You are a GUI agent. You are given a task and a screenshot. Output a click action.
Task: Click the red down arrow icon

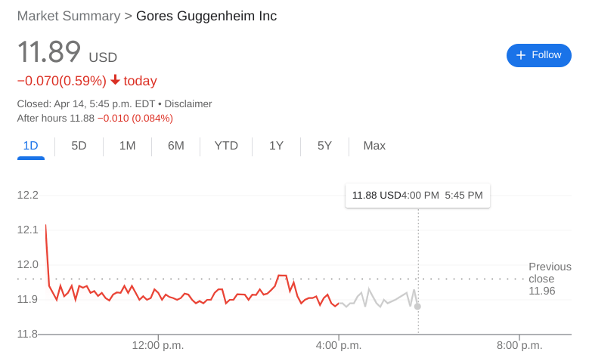tap(115, 80)
